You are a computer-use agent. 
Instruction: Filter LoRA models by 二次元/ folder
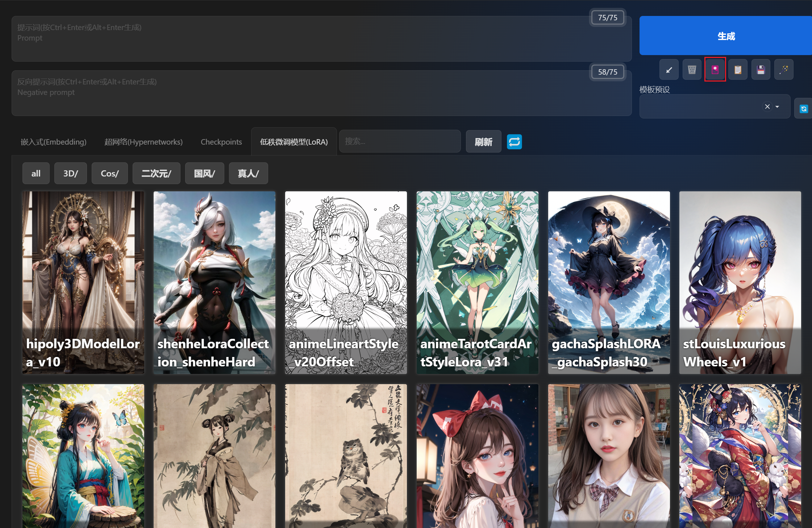click(x=156, y=174)
